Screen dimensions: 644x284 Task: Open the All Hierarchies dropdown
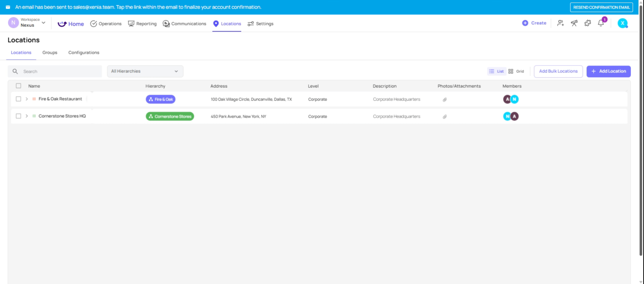tap(145, 71)
